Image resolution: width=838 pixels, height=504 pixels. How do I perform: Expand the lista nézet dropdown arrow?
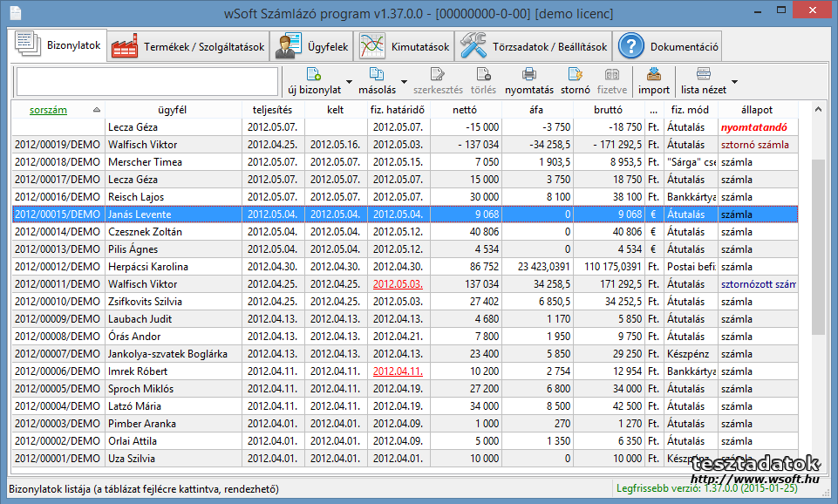[x=734, y=83]
